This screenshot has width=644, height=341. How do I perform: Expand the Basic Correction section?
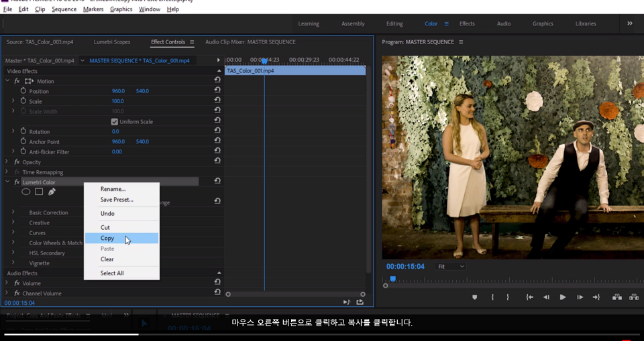(13, 212)
